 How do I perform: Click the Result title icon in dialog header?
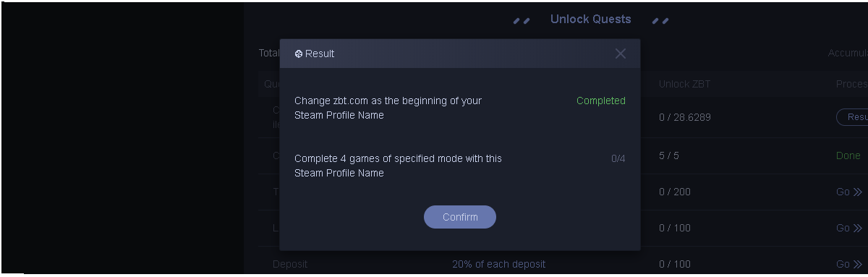pos(299,54)
